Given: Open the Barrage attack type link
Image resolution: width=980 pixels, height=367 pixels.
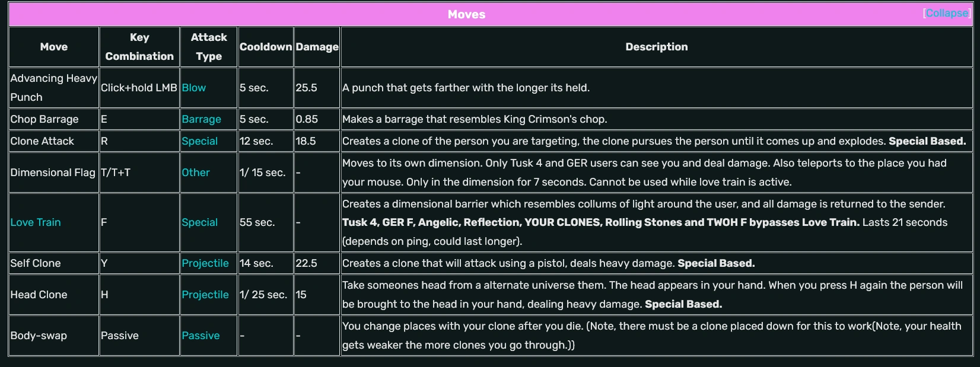Looking at the screenshot, I should click(201, 119).
